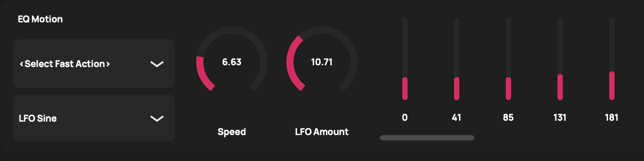Click the 0 band label
644x161 pixels.
(x=405, y=118)
